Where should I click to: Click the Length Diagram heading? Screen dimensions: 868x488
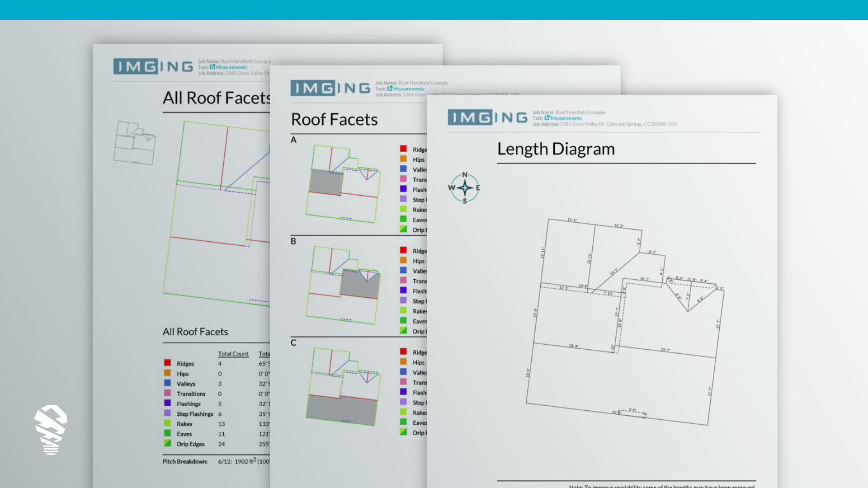(556, 149)
